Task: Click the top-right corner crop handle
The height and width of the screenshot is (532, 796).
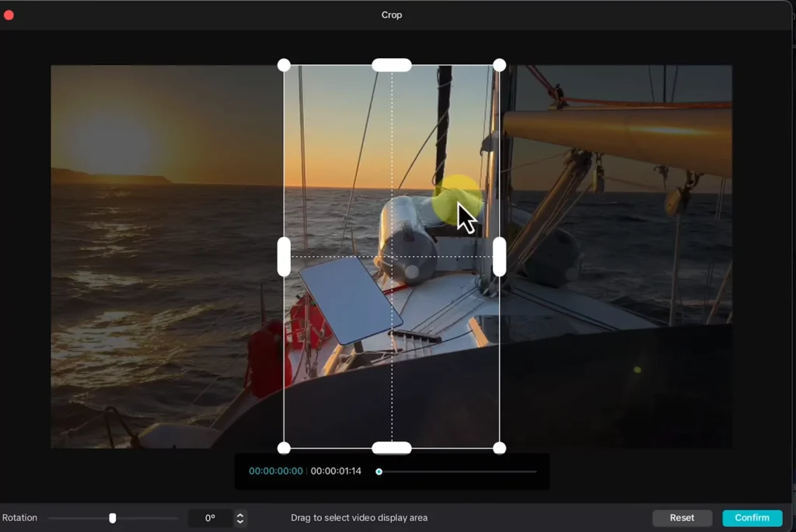Action: coord(500,65)
